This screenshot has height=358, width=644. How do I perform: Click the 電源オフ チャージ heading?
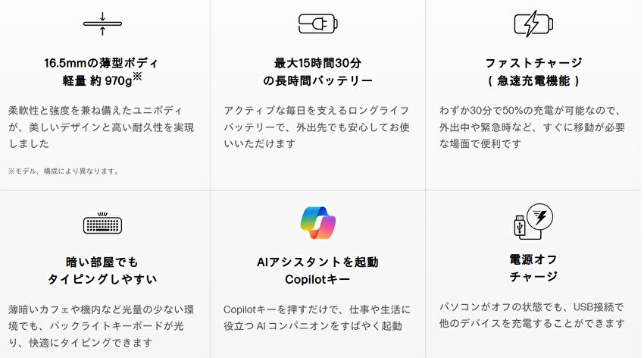533,268
